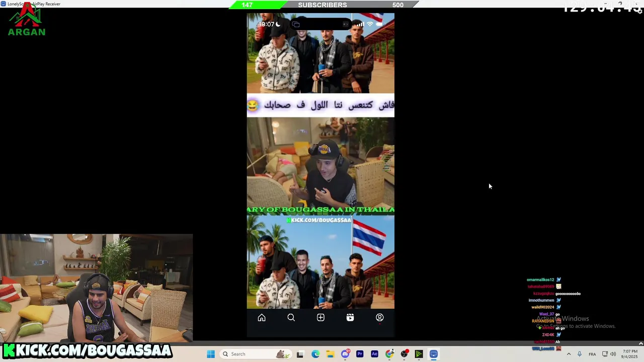
Task: Open the green arrow app on taskbar
Action: point(419,354)
